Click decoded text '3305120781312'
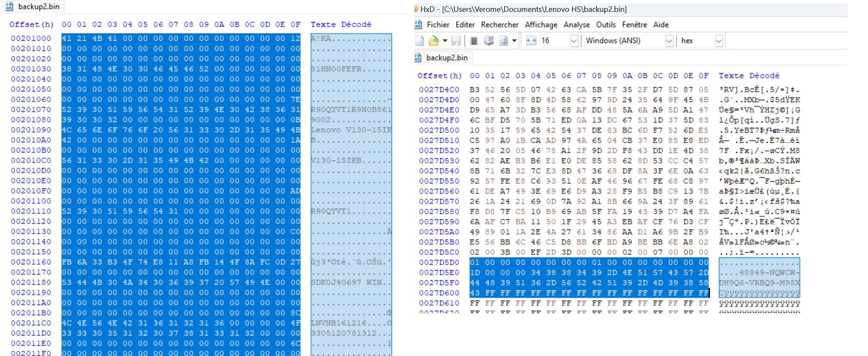Image resolution: width=868 pixels, height=356 pixels. coord(344,333)
